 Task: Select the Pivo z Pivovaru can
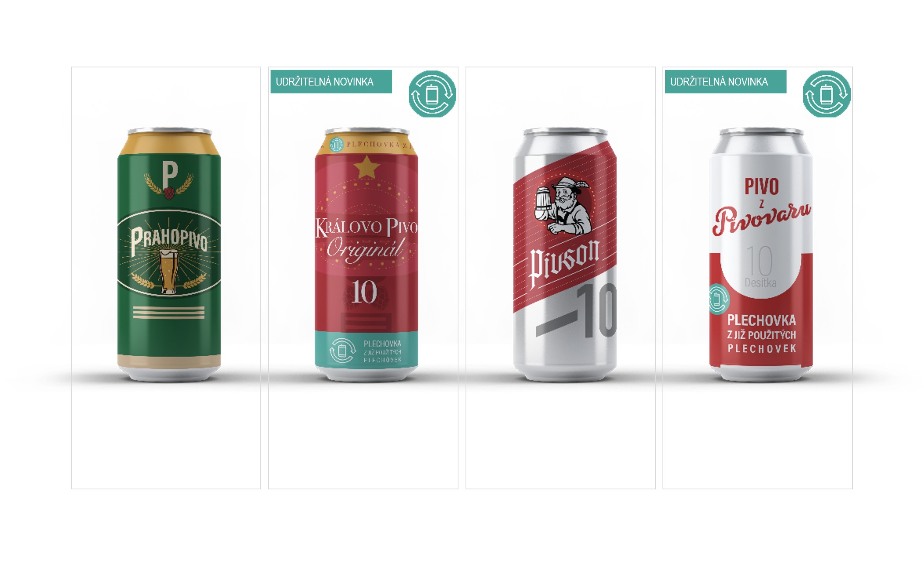click(x=761, y=255)
